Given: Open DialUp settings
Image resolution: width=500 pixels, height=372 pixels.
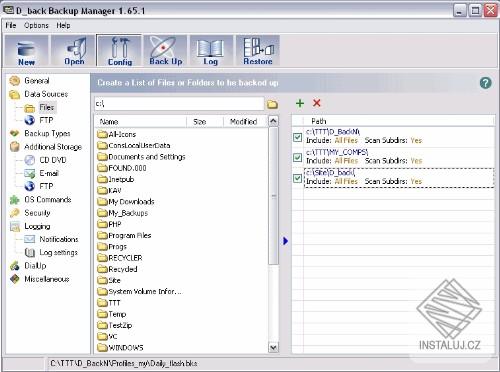Looking at the screenshot, I should (35, 266).
